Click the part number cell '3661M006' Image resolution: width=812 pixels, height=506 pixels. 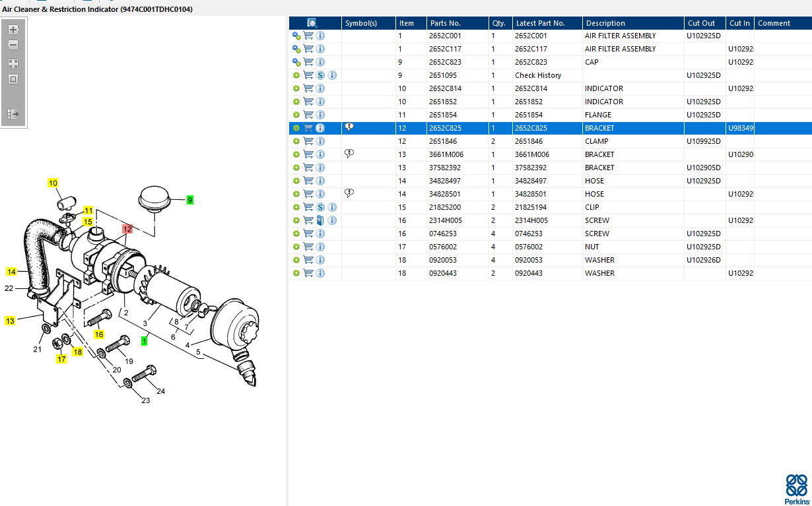point(446,154)
